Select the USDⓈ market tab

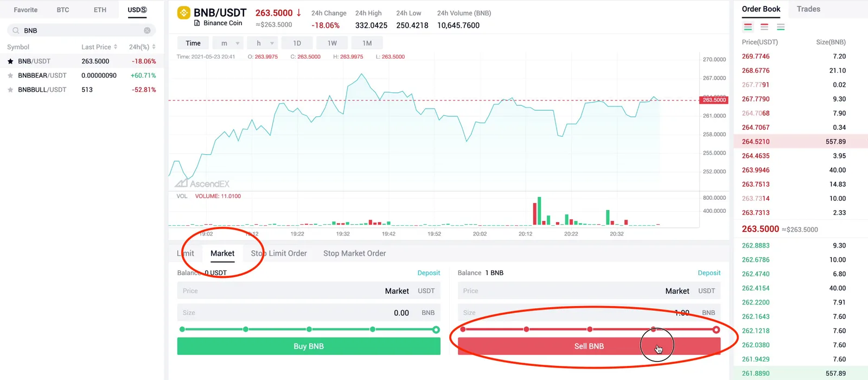coord(137,10)
